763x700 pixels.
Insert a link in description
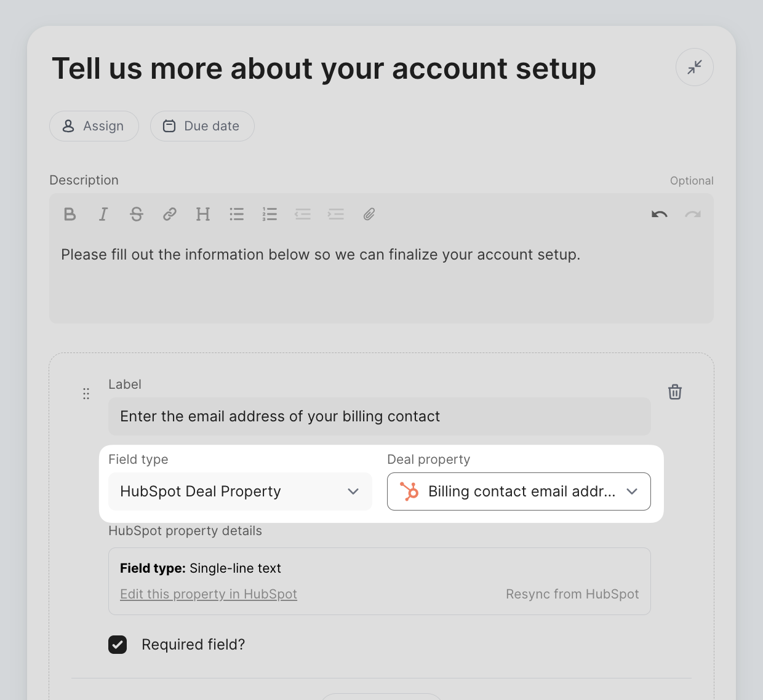[170, 214]
